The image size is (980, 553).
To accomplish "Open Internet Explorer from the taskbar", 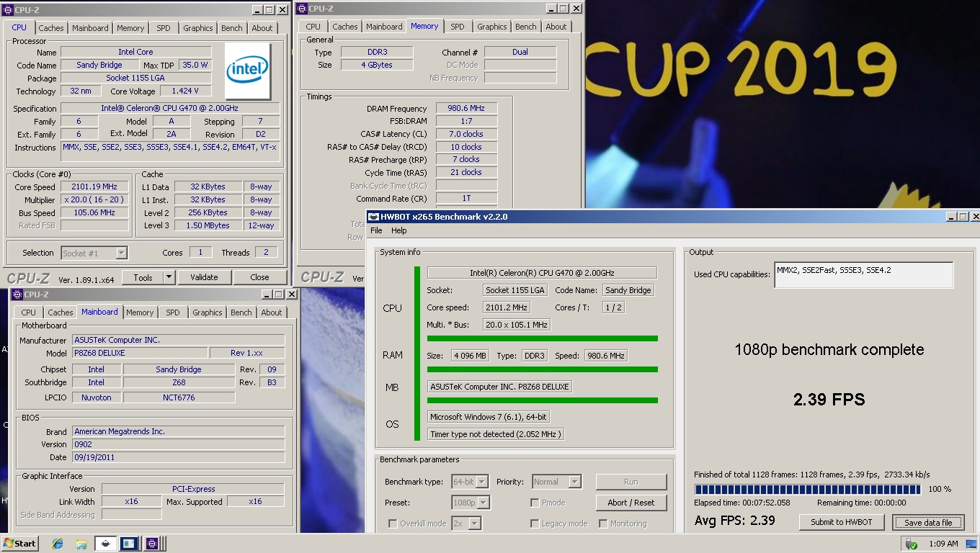I will click(x=58, y=544).
